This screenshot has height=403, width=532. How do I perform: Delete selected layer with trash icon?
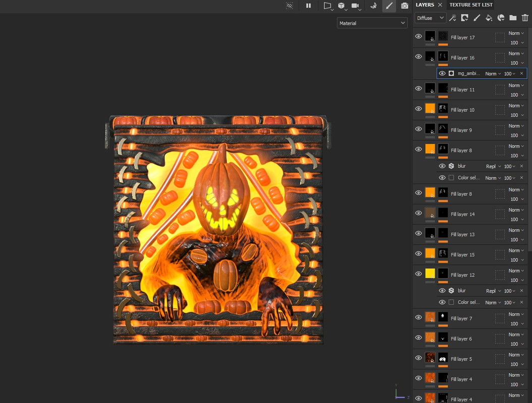click(525, 18)
